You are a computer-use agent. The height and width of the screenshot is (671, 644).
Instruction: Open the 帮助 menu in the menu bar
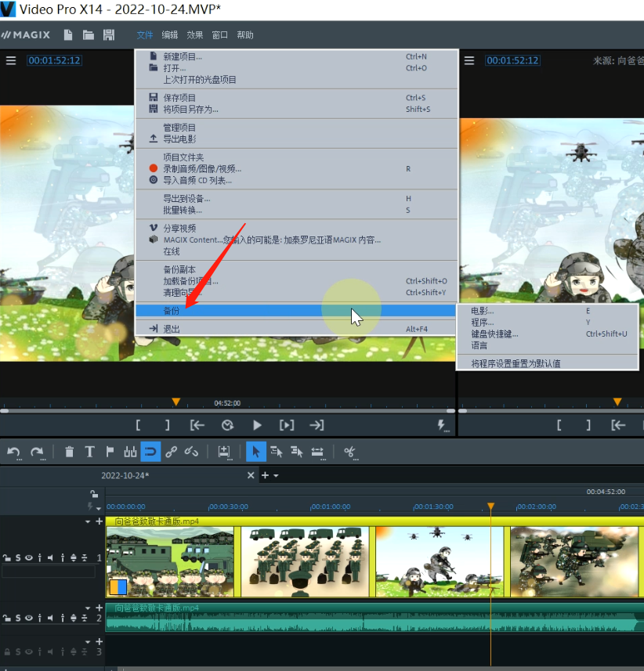pos(245,35)
